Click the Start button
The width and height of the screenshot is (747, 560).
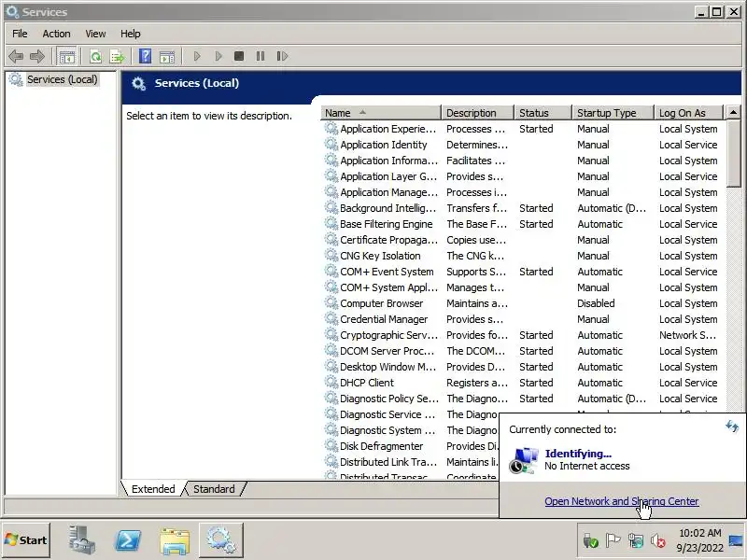[x=26, y=540]
